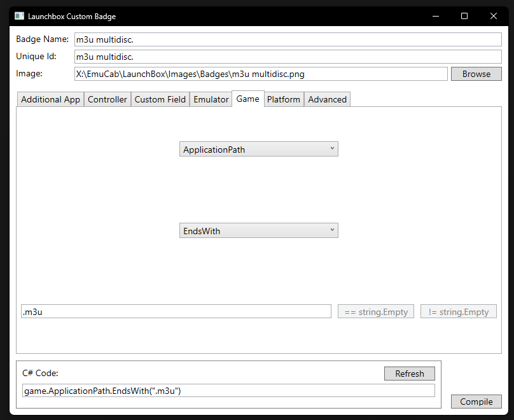Select the Custom Field tab

(x=160, y=99)
